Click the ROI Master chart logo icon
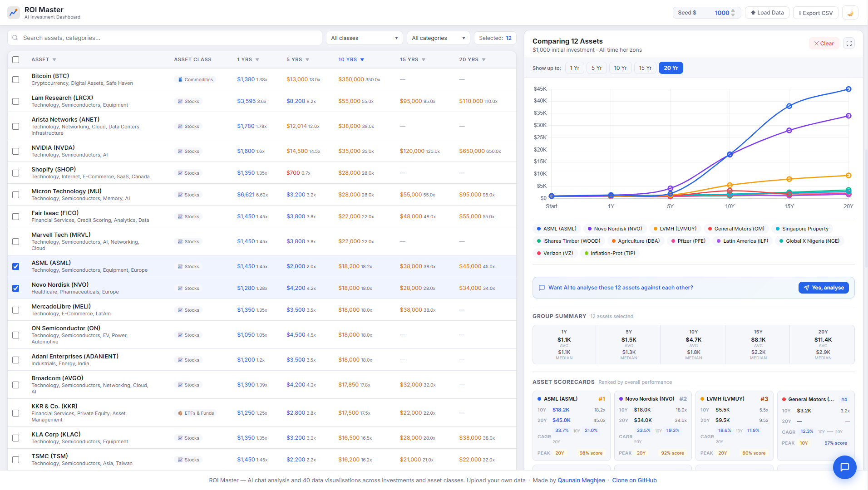The height and width of the screenshot is (490, 868). click(14, 13)
